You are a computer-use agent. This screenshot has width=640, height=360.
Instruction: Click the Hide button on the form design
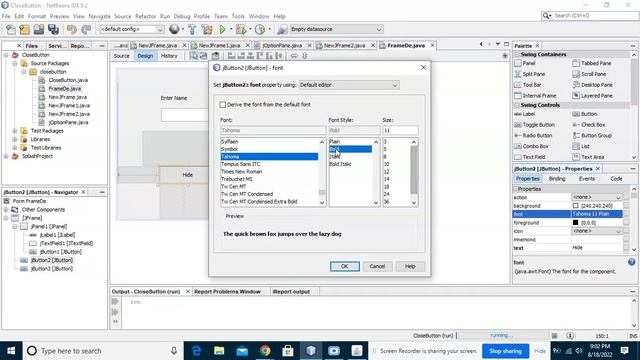(184, 175)
